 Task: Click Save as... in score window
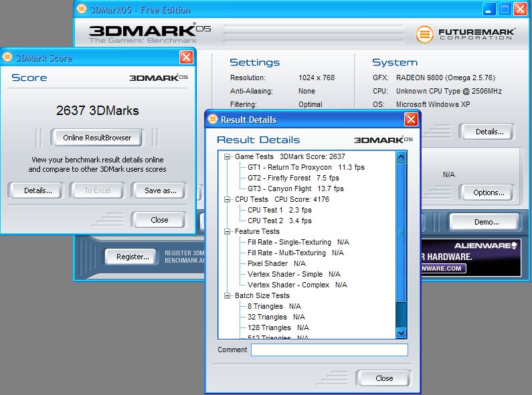[x=160, y=190]
